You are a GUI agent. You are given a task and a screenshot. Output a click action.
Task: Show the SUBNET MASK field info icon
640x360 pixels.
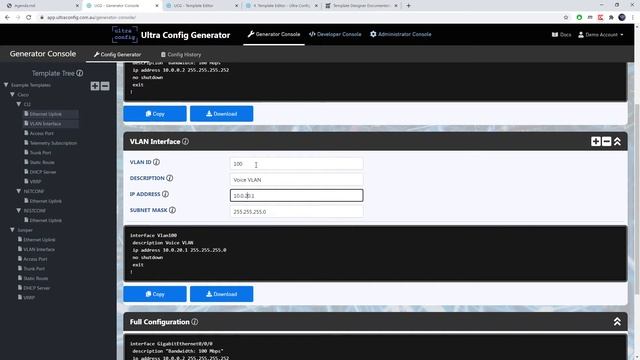click(x=172, y=210)
